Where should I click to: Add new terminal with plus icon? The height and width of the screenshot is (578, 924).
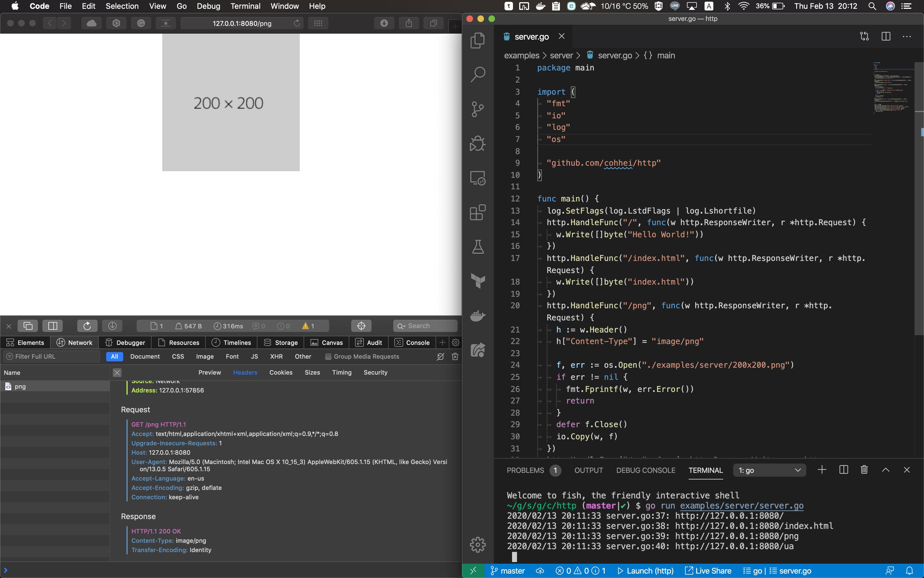(x=822, y=470)
